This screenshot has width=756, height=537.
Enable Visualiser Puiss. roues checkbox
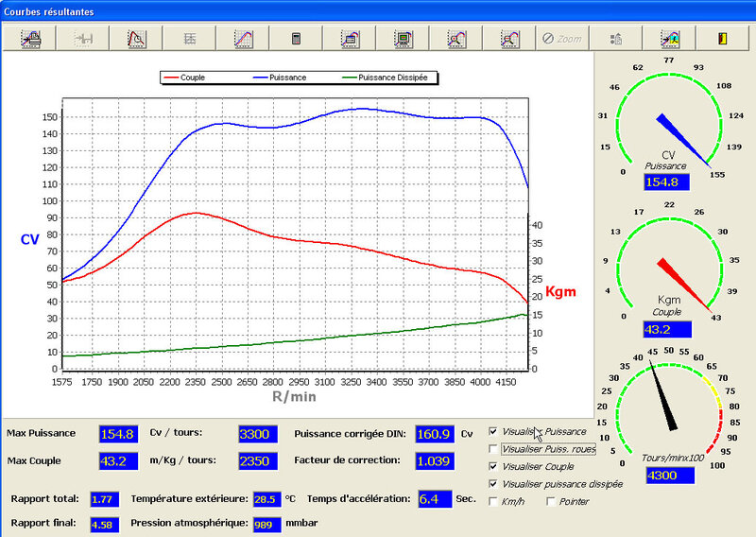point(493,449)
